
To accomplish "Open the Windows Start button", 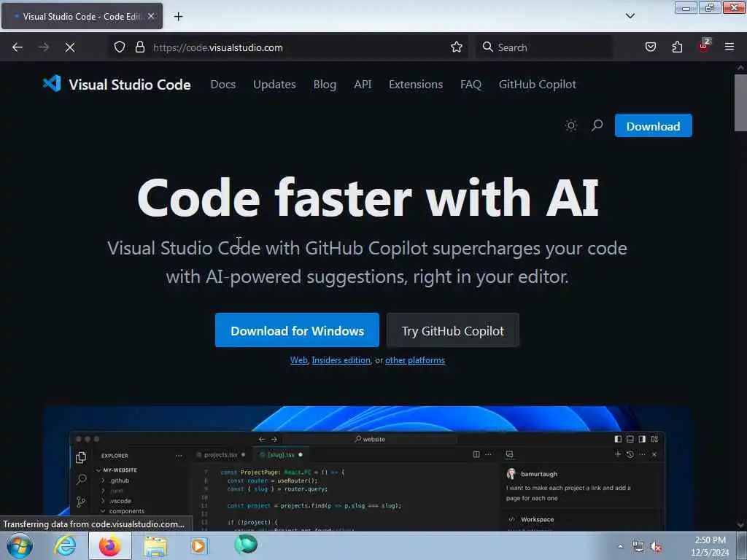I will click(x=20, y=545).
